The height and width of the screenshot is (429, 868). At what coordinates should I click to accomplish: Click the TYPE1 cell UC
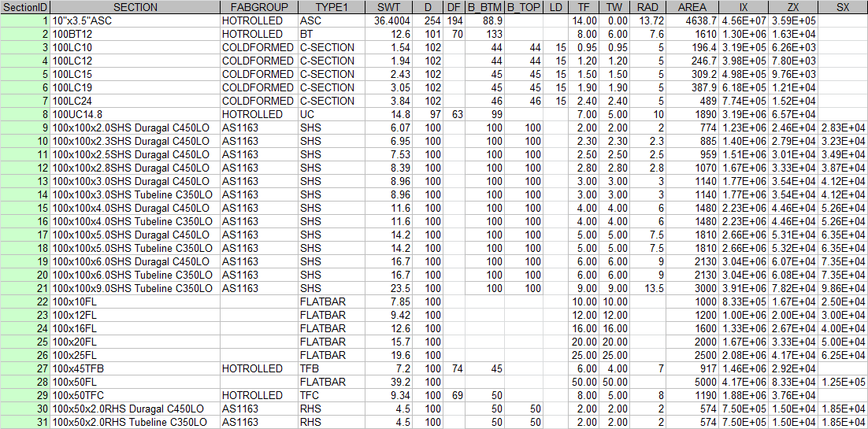point(332,114)
